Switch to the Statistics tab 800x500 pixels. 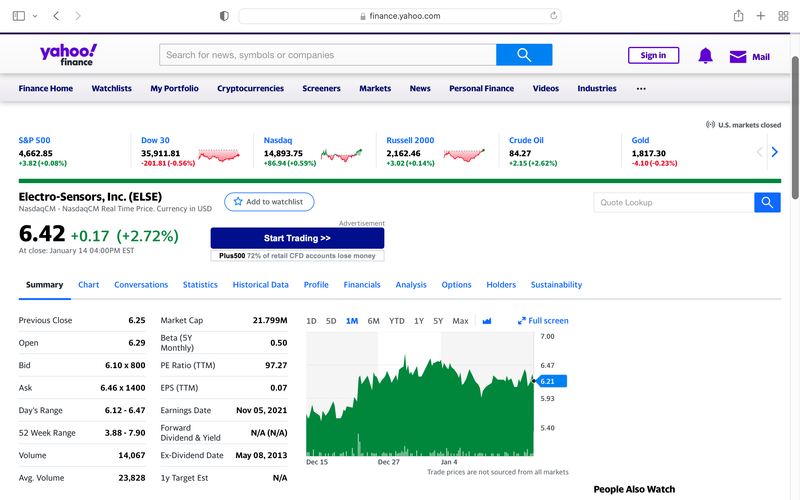point(200,285)
